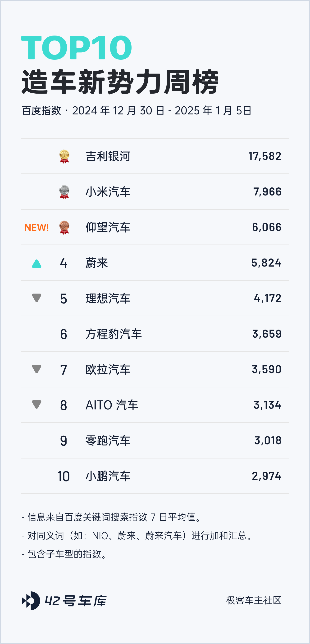Image resolution: width=310 pixels, height=644 pixels.
Task: Click the green up arrow beside 蔚来
Action: click(37, 263)
